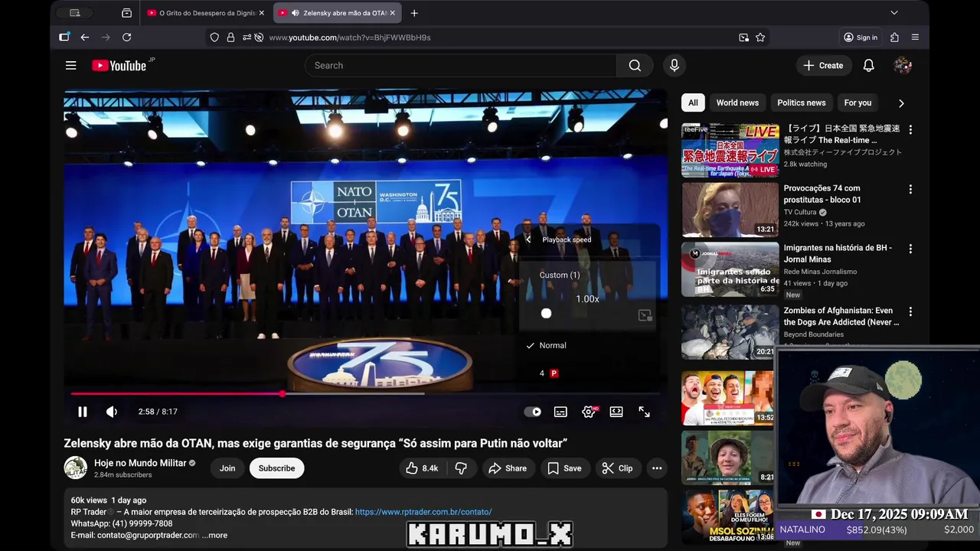
Task: Reload the current page
Action: [x=127, y=37]
